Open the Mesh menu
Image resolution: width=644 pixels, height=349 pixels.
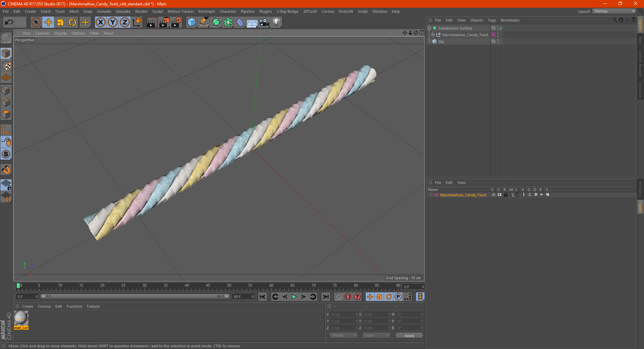click(74, 11)
